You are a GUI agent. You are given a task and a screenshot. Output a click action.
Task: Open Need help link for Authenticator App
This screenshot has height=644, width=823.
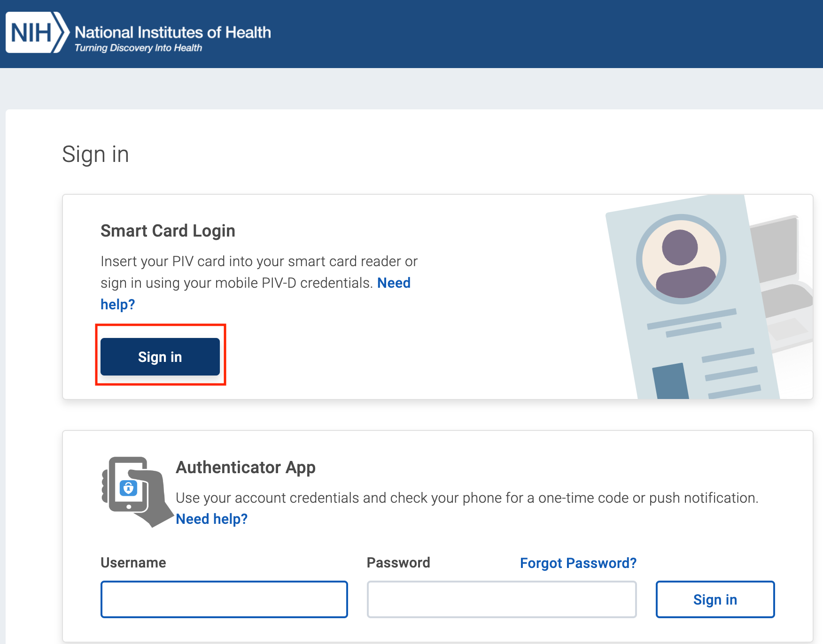click(x=211, y=519)
